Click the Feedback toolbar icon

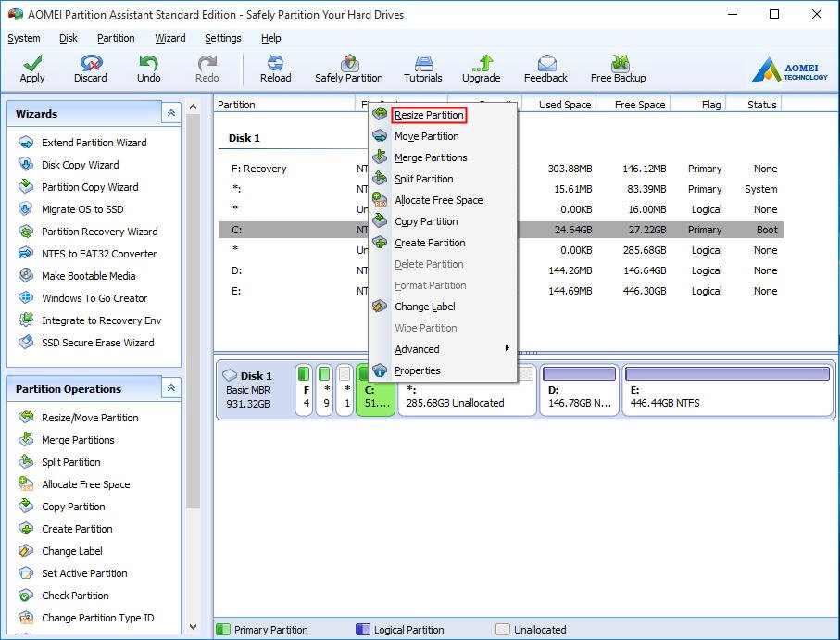click(x=545, y=67)
